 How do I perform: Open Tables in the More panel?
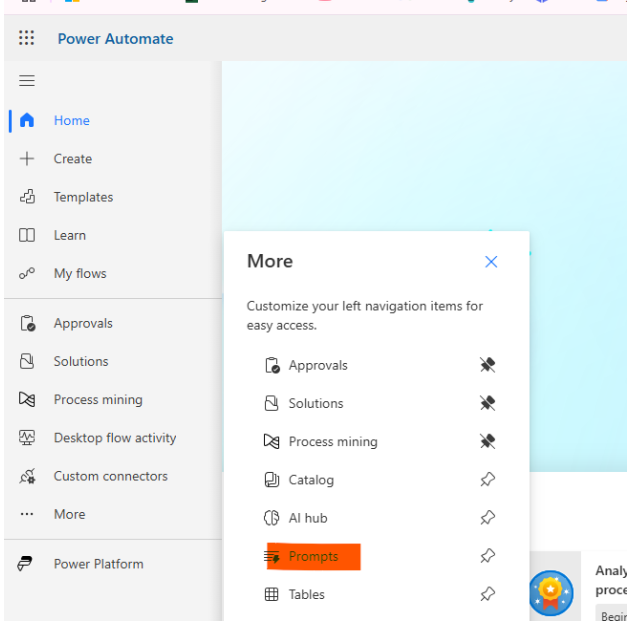pos(307,595)
